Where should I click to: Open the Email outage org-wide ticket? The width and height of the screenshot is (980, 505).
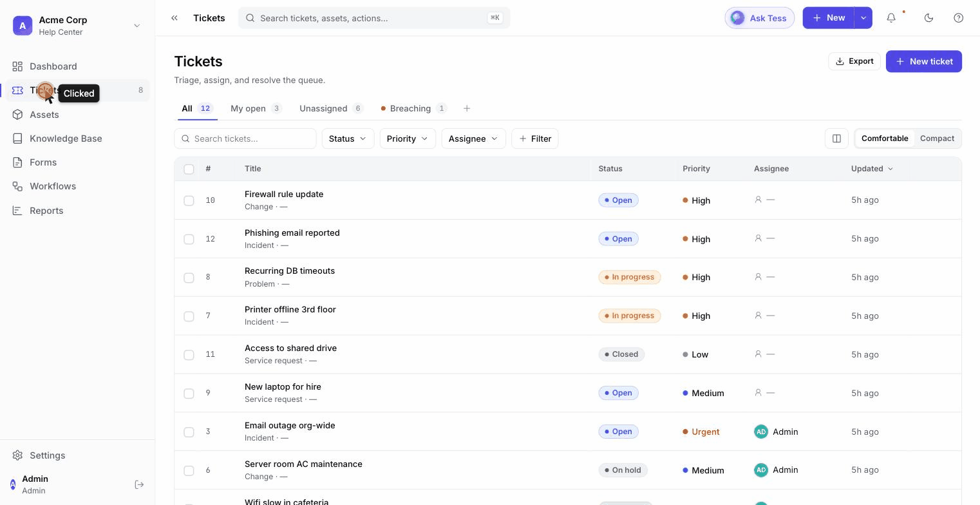[290, 425]
